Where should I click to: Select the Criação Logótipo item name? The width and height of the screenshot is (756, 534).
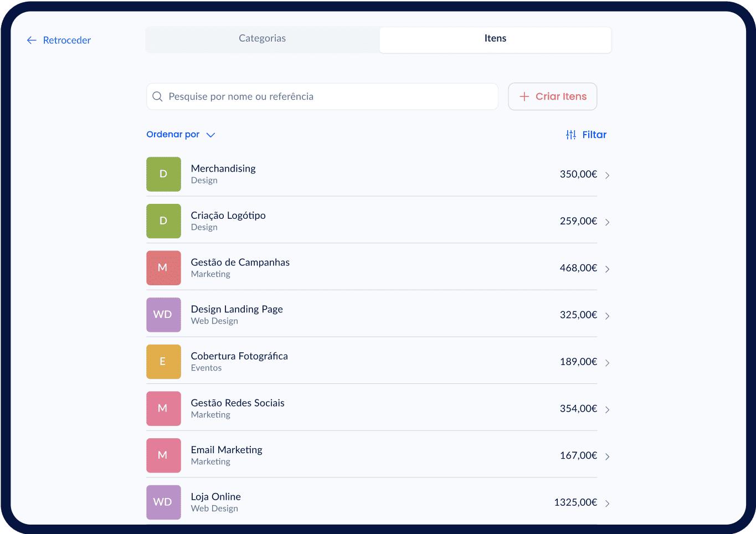tap(228, 215)
